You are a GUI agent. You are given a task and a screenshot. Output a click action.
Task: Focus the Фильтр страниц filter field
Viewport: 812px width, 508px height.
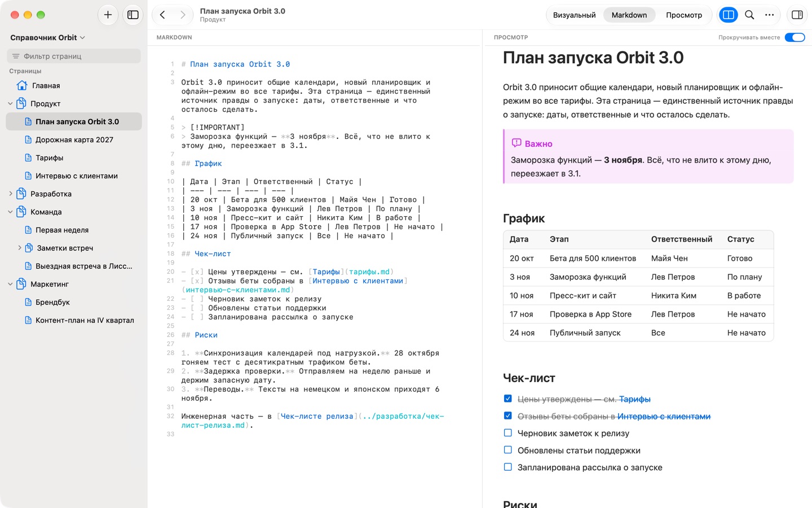point(74,56)
